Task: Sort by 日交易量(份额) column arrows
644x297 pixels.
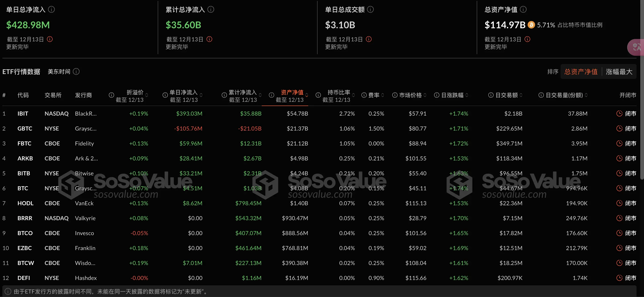Action: click(x=586, y=95)
